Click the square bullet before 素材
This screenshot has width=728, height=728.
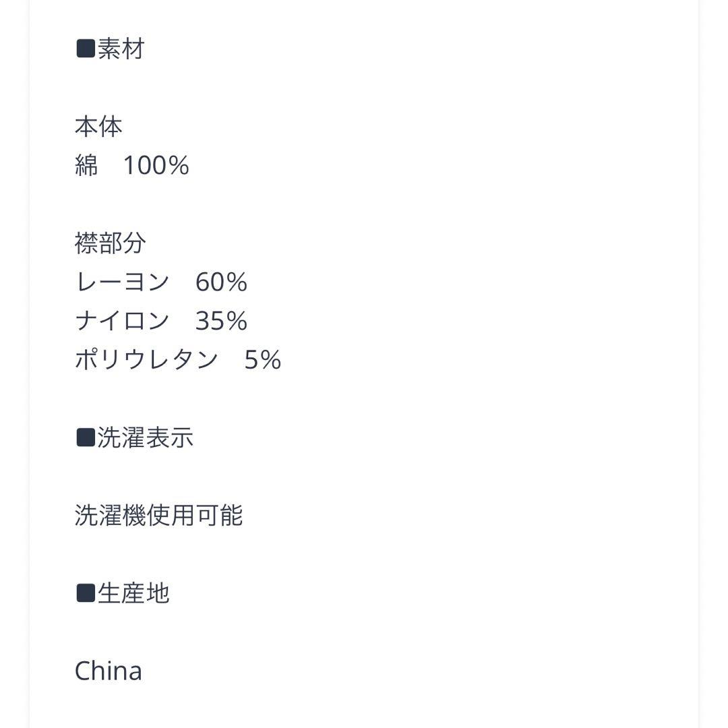point(86,49)
